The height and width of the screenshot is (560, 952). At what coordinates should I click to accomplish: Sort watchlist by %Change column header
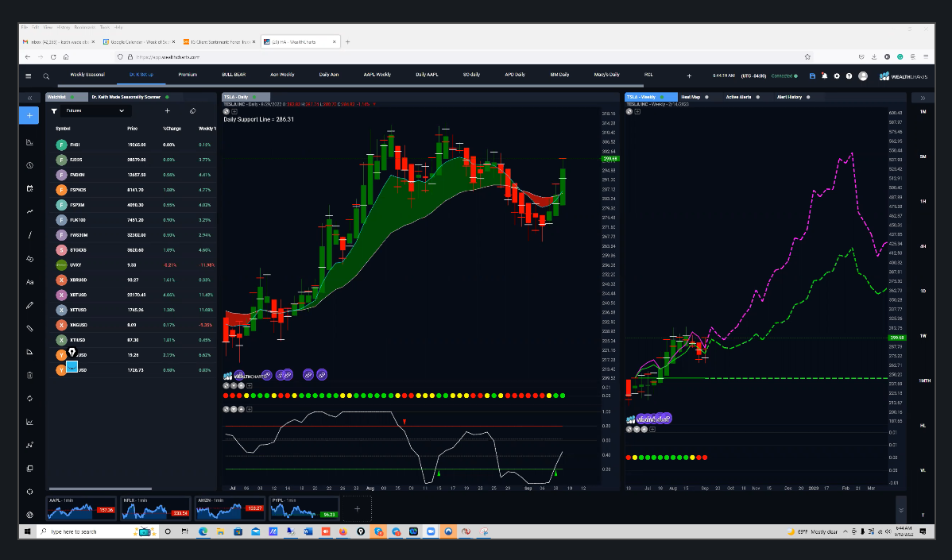[x=172, y=129]
